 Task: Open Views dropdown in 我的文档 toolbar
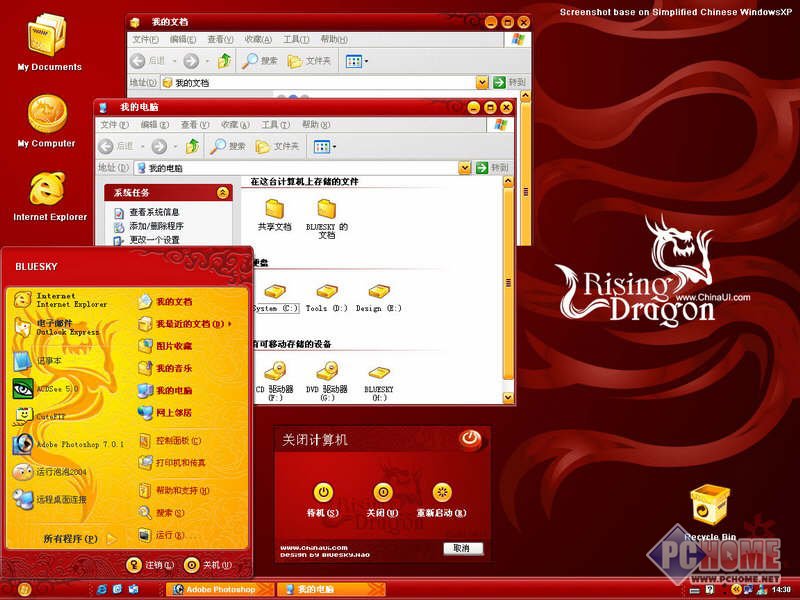click(367, 62)
